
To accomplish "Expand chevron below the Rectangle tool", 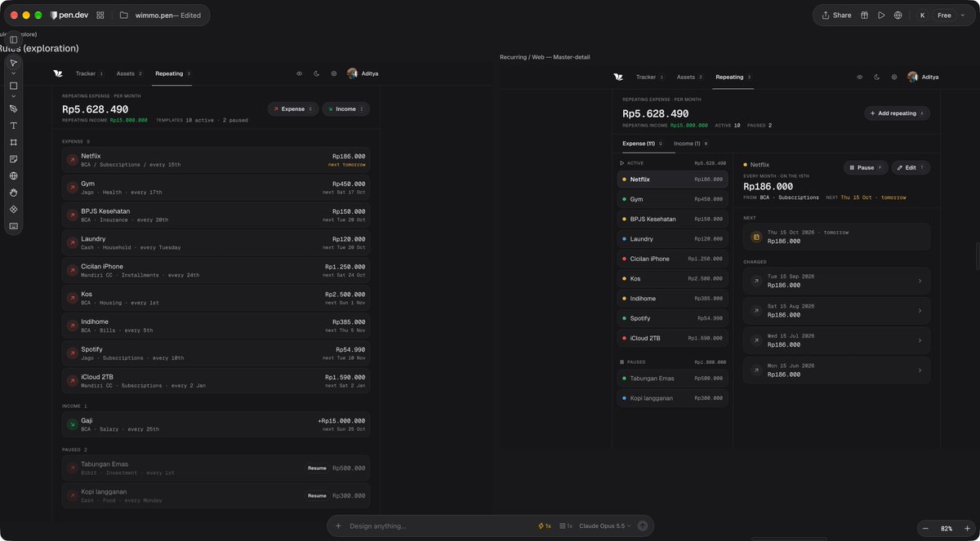I will point(14,96).
